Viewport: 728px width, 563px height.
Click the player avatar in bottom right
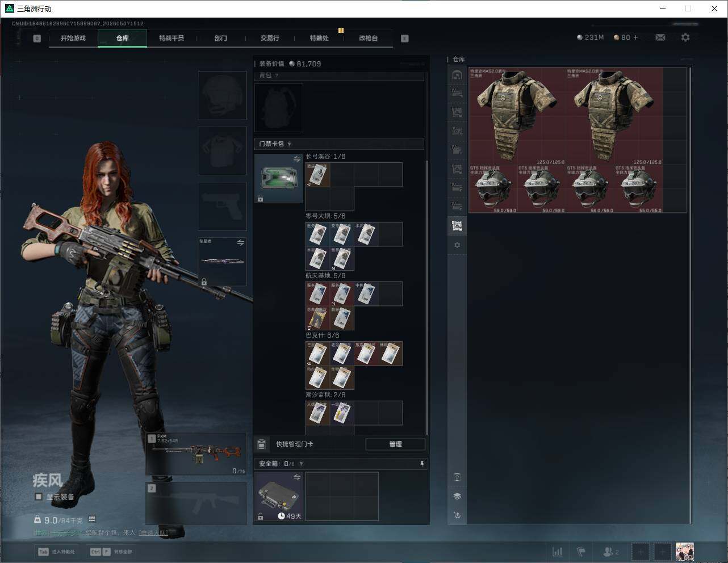[684, 552]
